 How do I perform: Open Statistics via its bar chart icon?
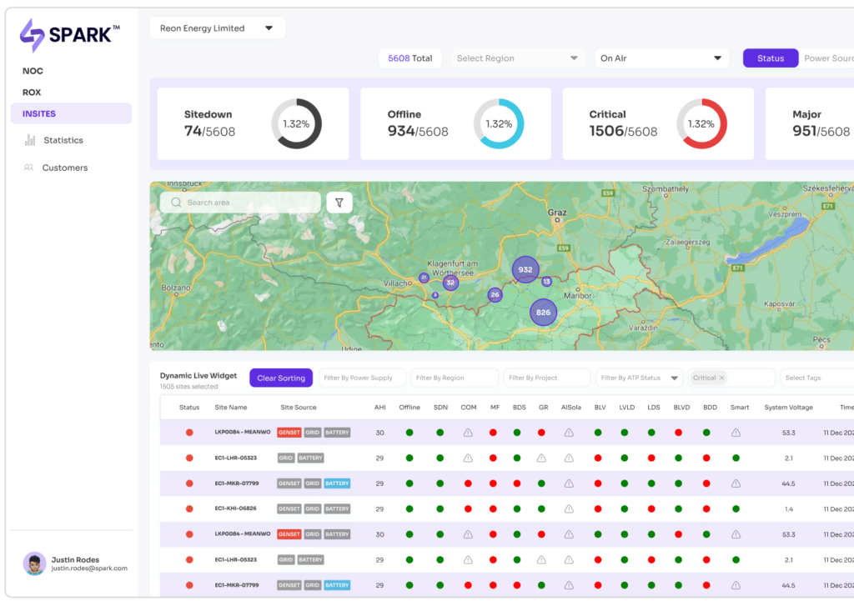[x=30, y=140]
